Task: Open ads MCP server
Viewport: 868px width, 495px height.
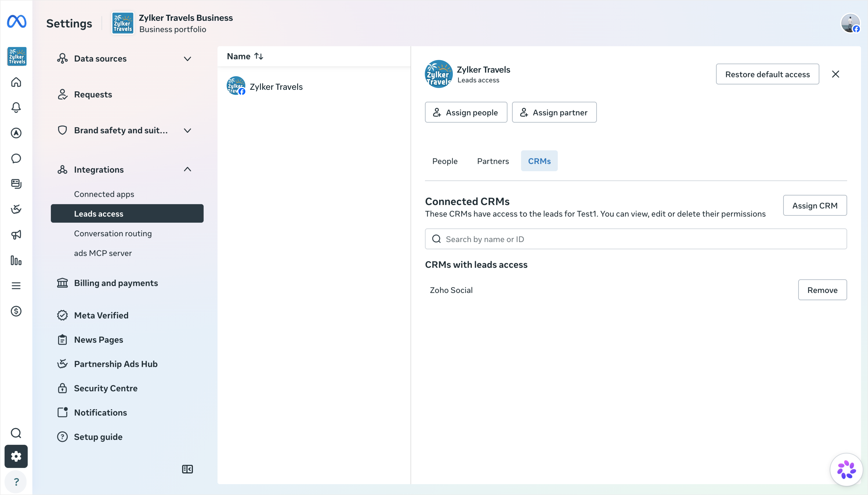Action: (103, 253)
